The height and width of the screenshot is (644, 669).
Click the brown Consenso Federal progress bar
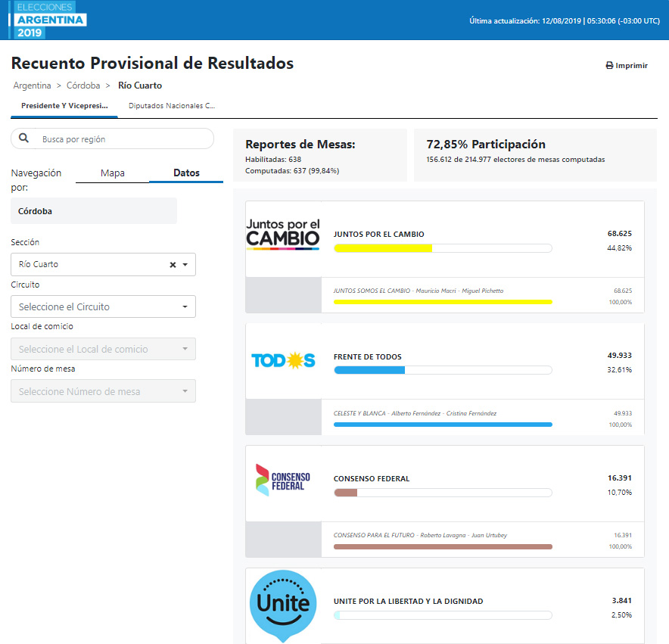tap(443, 493)
